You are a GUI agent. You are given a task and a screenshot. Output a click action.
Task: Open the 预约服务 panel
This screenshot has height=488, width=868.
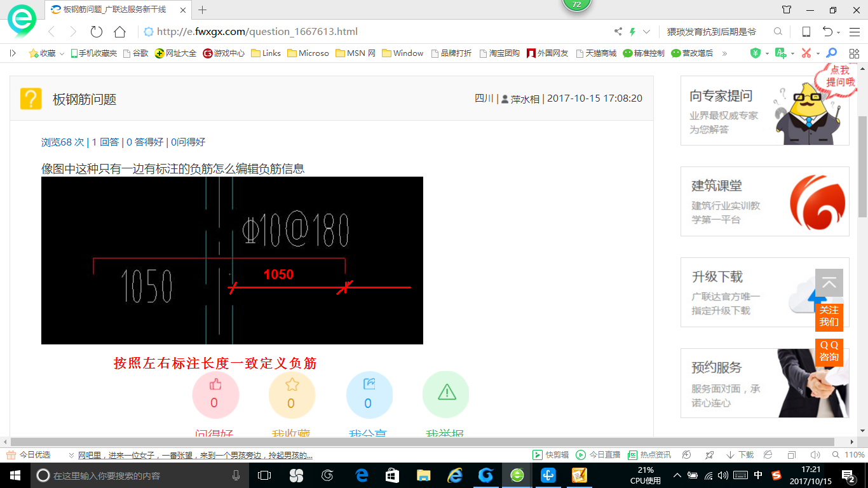click(x=765, y=383)
